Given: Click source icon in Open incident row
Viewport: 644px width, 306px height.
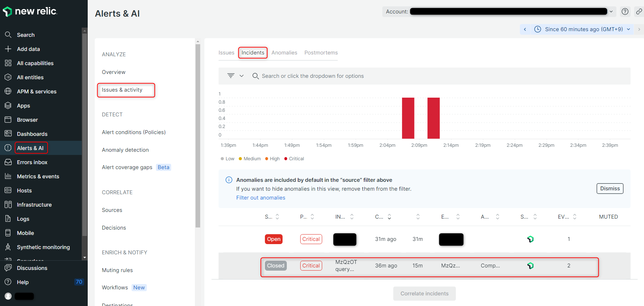Looking at the screenshot, I should pos(530,239).
